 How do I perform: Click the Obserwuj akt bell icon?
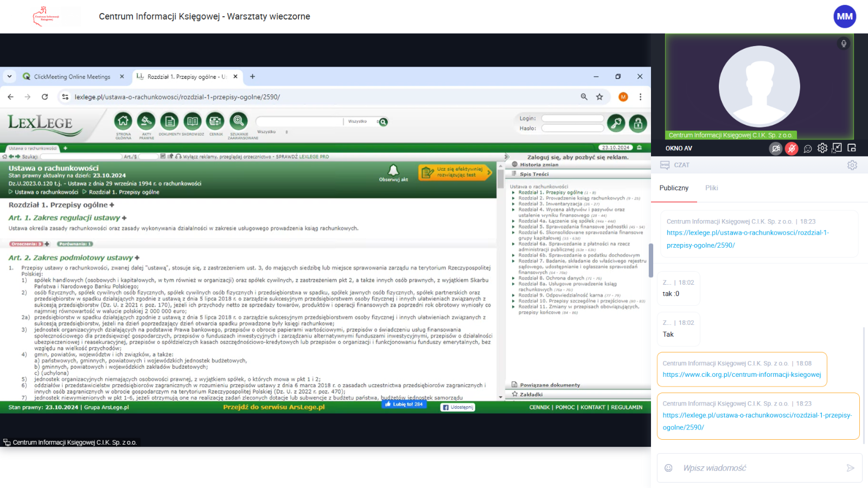[393, 171]
